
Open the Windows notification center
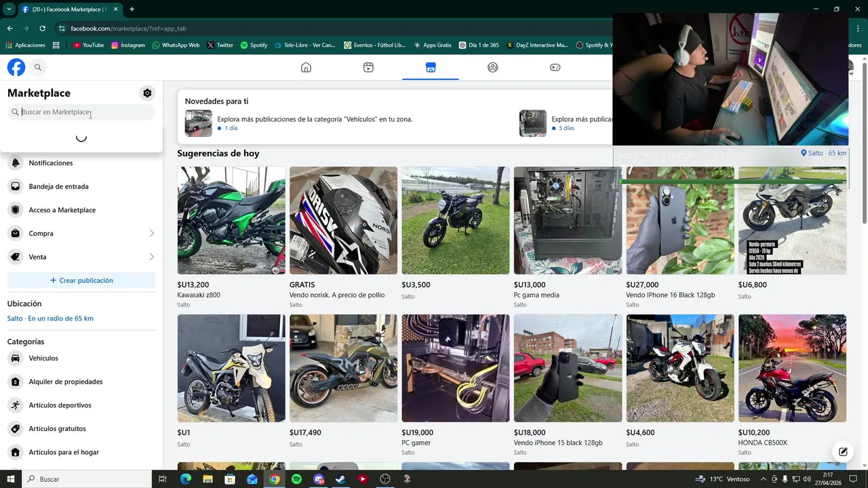pos(853,479)
